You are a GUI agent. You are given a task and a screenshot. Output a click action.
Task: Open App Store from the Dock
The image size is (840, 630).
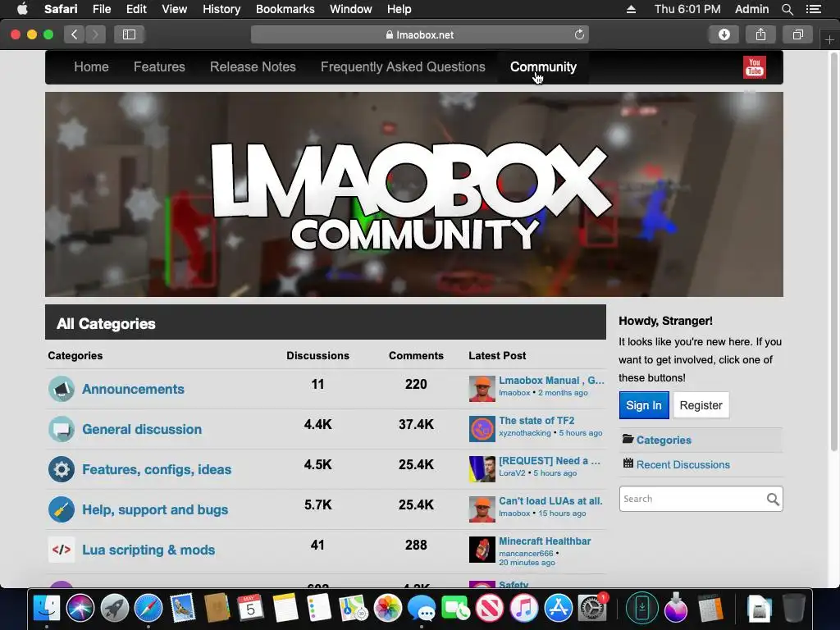(558, 608)
